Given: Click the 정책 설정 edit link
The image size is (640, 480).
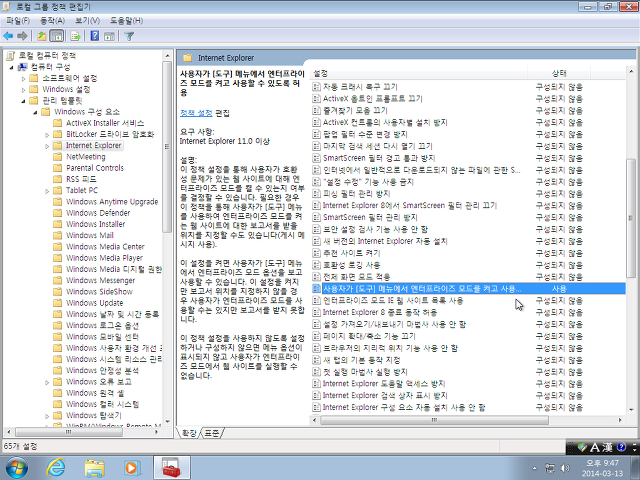Looking at the screenshot, I should (196, 113).
